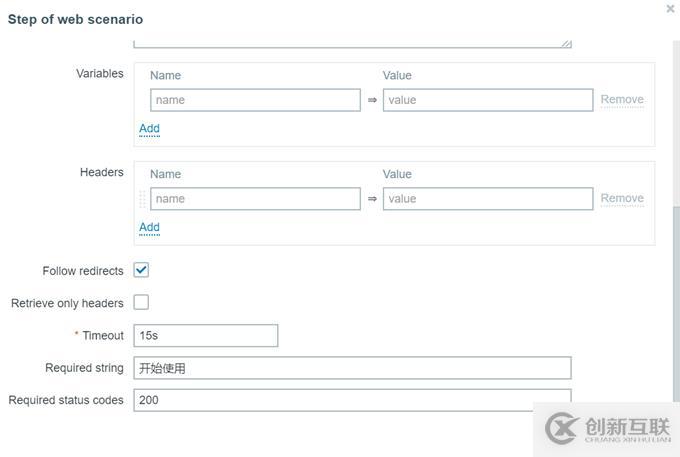The image size is (680, 457).
Task: Click the textarea resize handle
Action: 566,43
